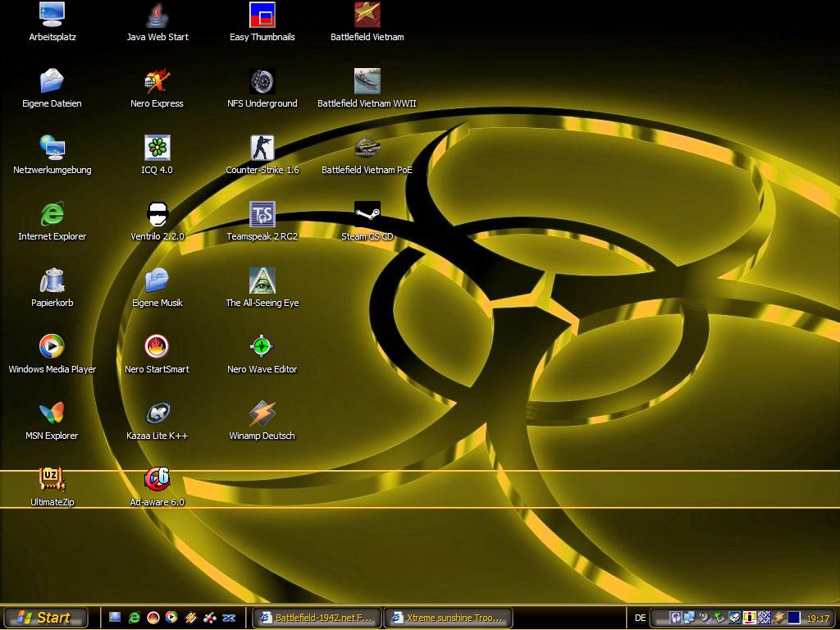Select the Nero Wave Editor icon
The height and width of the screenshot is (630, 840).
point(262,354)
